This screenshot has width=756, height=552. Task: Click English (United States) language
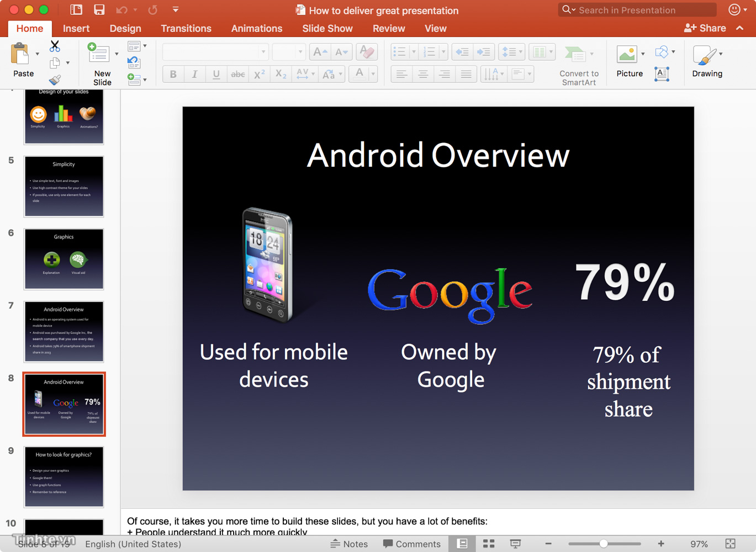133,544
